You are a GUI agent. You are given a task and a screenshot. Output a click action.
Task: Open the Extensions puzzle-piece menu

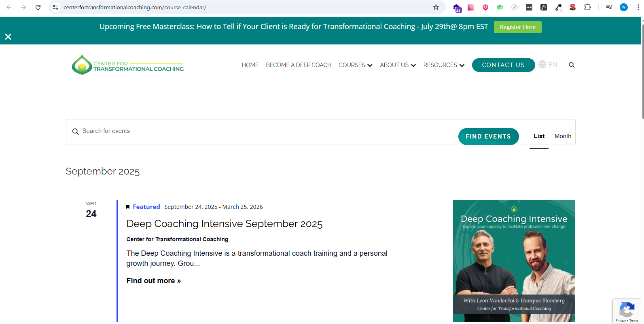click(x=587, y=7)
